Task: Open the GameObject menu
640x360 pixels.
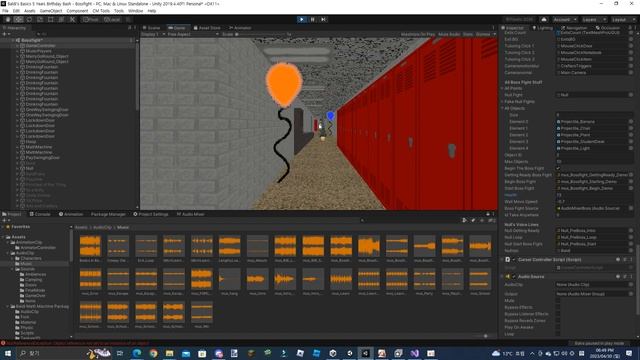Action: [51, 11]
